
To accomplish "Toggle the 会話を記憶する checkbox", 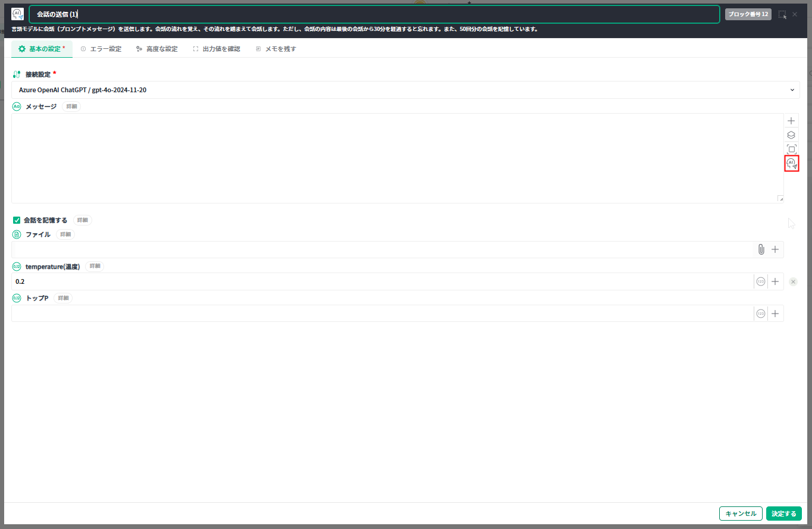I will pos(17,220).
